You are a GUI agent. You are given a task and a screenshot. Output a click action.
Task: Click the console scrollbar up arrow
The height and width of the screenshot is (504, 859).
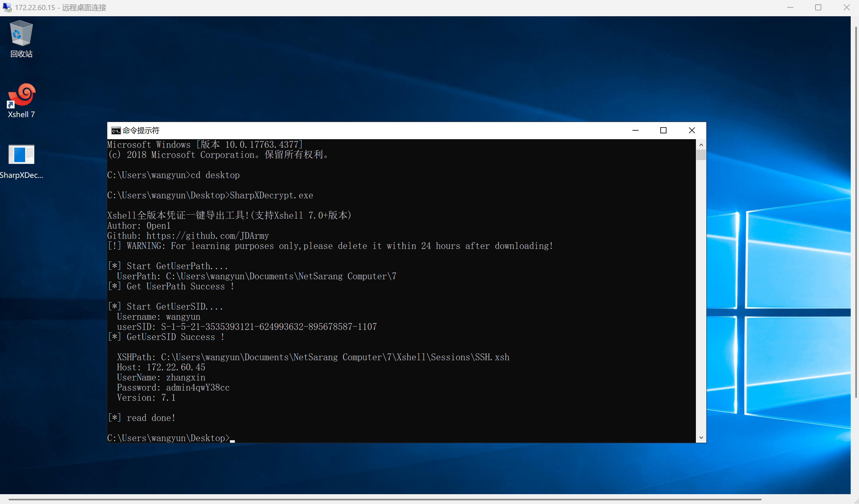click(x=701, y=145)
